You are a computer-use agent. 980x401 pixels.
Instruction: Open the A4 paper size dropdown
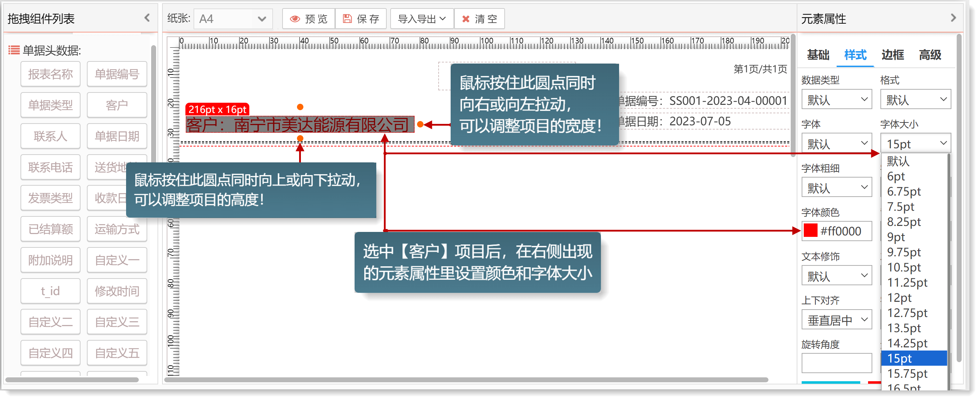[x=233, y=19]
